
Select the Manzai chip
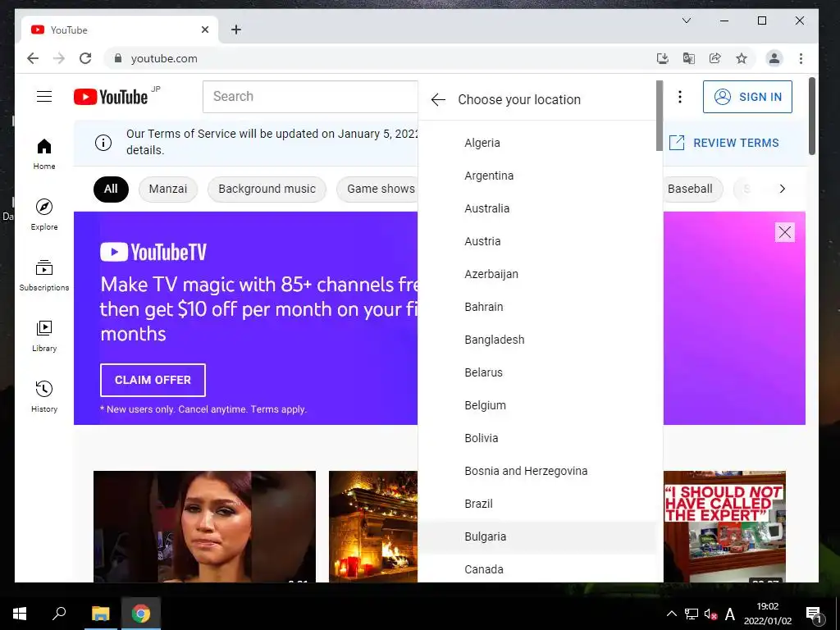click(168, 189)
